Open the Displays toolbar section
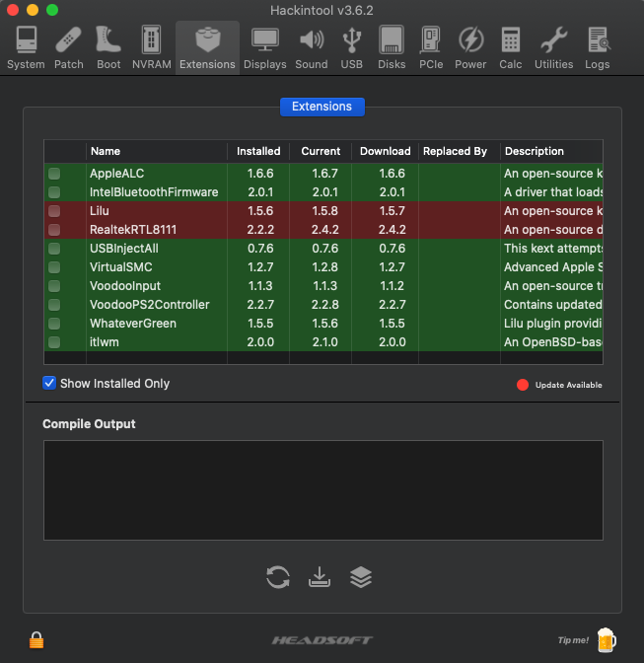 265,47
